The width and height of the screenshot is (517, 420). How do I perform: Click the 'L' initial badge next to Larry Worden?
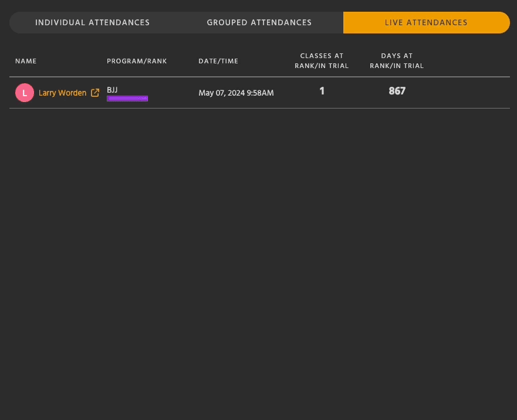25,92
